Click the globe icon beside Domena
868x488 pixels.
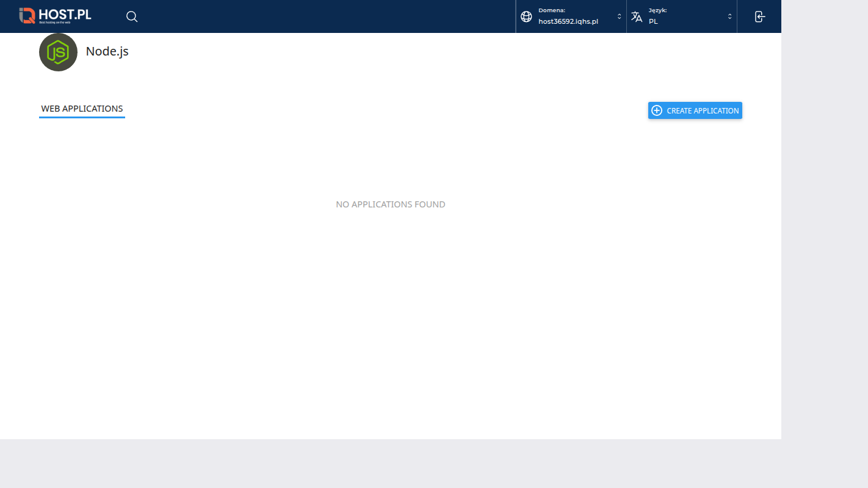point(526,16)
